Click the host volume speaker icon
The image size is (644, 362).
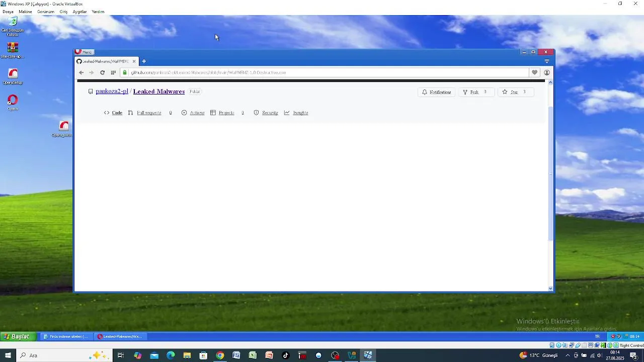[599, 355]
